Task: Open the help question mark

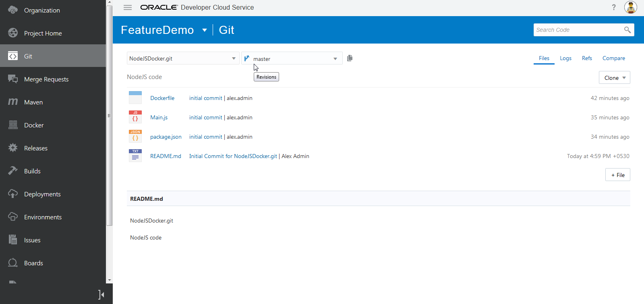Action: [614, 7]
